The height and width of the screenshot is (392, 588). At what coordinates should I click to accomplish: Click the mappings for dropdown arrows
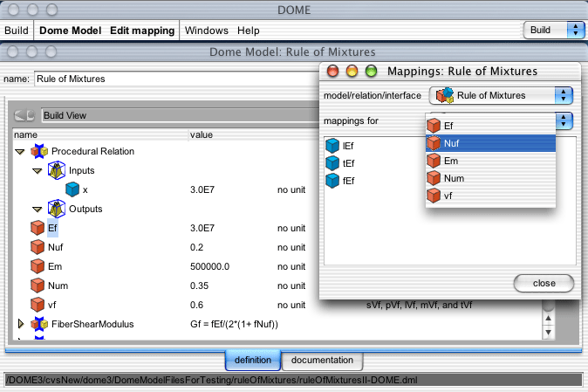(564, 120)
